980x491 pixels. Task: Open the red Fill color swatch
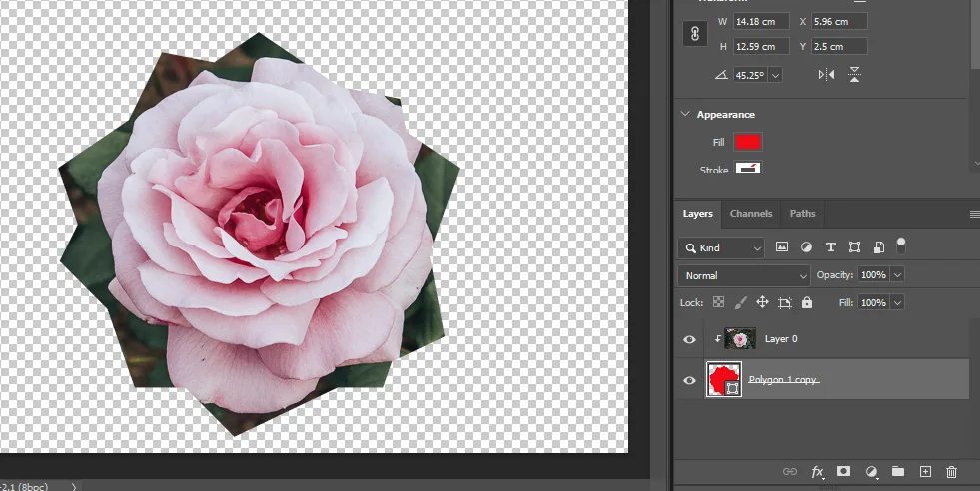click(748, 142)
